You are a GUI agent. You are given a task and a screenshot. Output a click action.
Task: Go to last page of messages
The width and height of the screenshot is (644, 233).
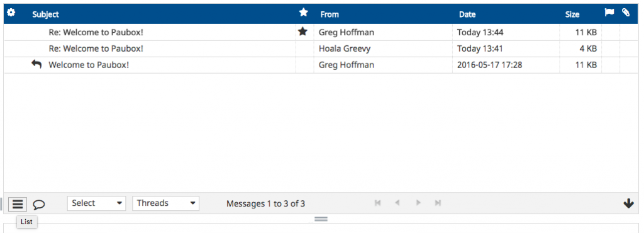click(x=438, y=203)
